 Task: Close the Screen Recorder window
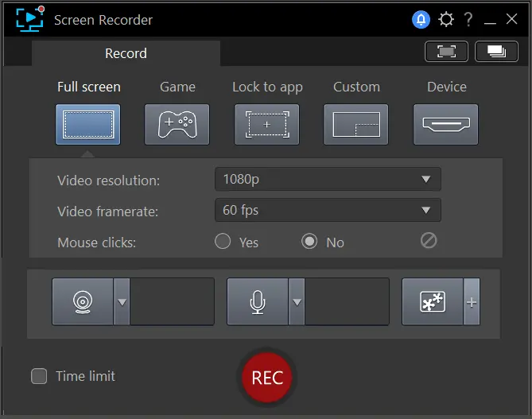pyautogui.click(x=511, y=19)
